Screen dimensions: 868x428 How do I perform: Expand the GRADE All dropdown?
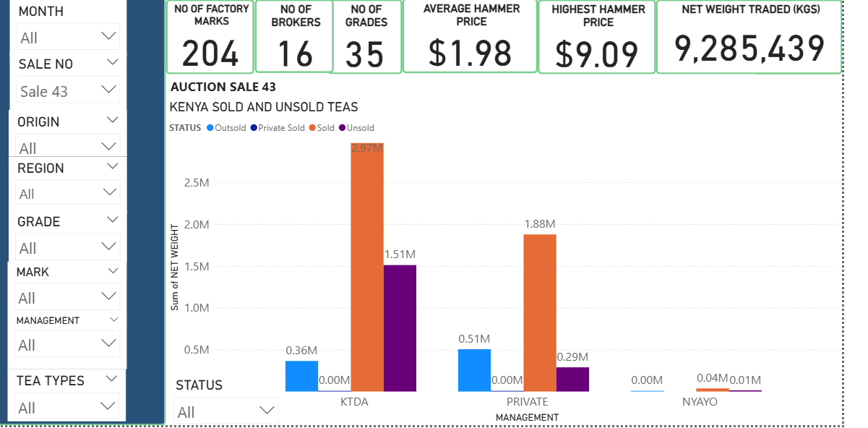(109, 247)
